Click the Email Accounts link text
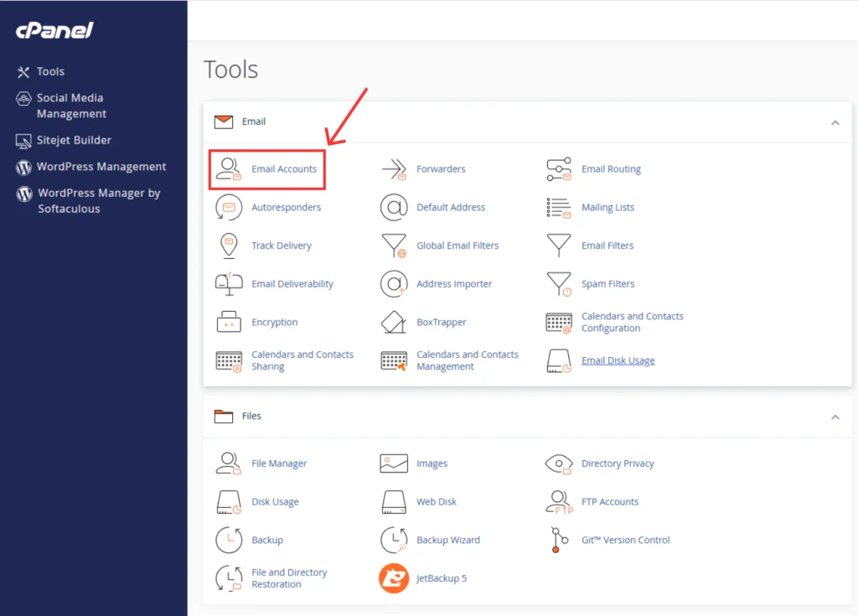858x616 pixels. 284,169
